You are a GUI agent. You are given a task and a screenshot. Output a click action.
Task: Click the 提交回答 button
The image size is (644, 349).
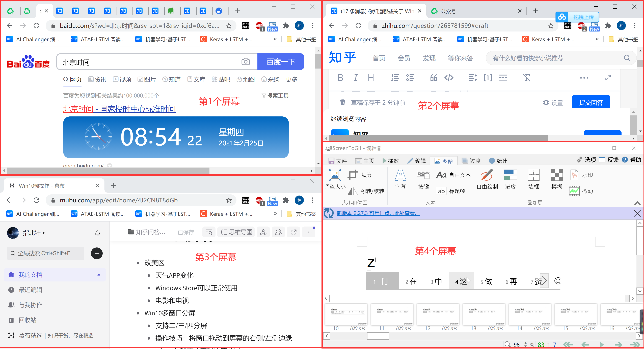tap(591, 102)
